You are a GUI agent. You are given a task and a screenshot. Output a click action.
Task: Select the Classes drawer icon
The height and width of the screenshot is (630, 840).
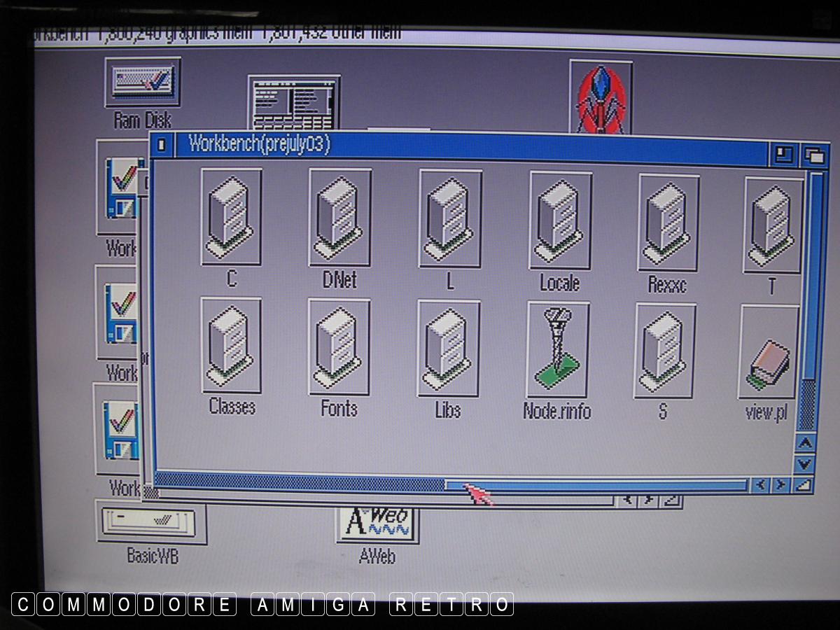(x=231, y=345)
